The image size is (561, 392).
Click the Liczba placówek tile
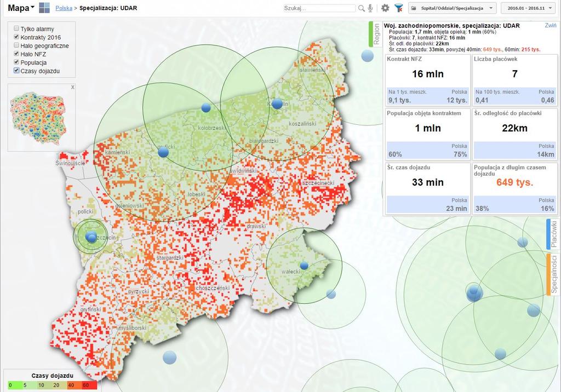tap(515, 80)
